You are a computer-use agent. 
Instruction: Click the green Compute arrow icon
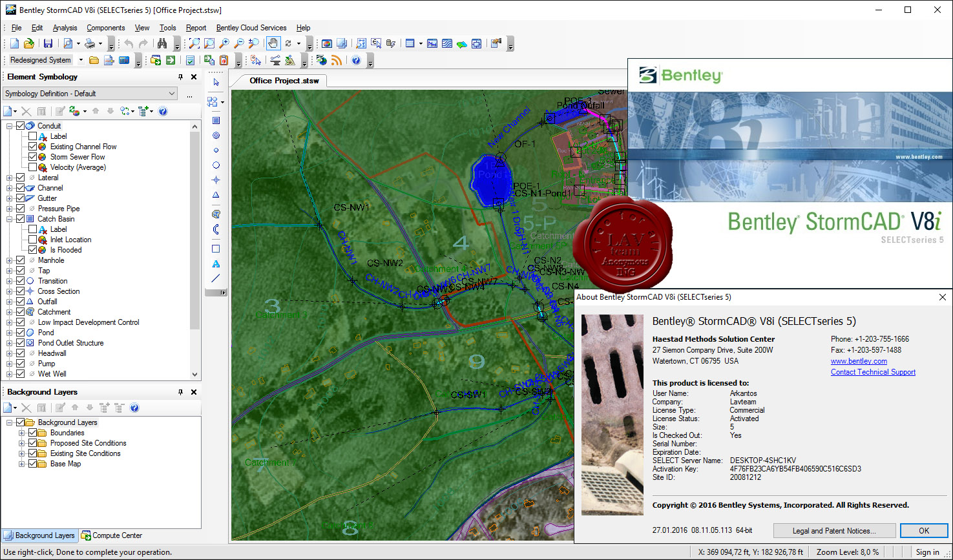(x=171, y=60)
